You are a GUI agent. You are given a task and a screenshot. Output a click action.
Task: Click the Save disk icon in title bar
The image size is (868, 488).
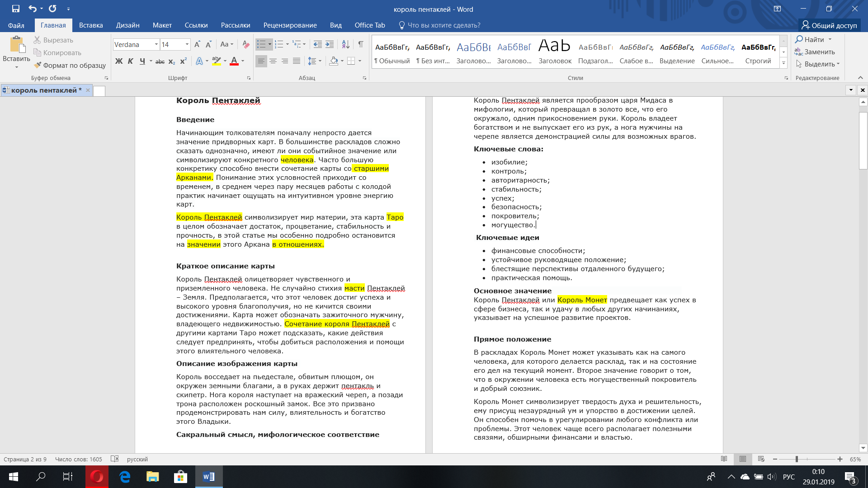pos(16,9)
